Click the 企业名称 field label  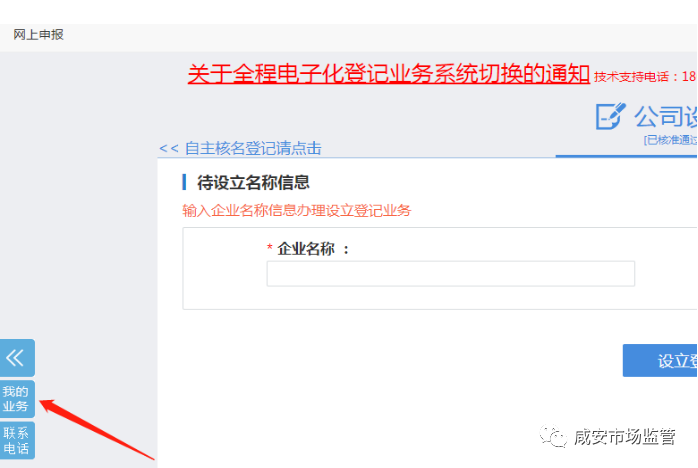tap(306, 249)
